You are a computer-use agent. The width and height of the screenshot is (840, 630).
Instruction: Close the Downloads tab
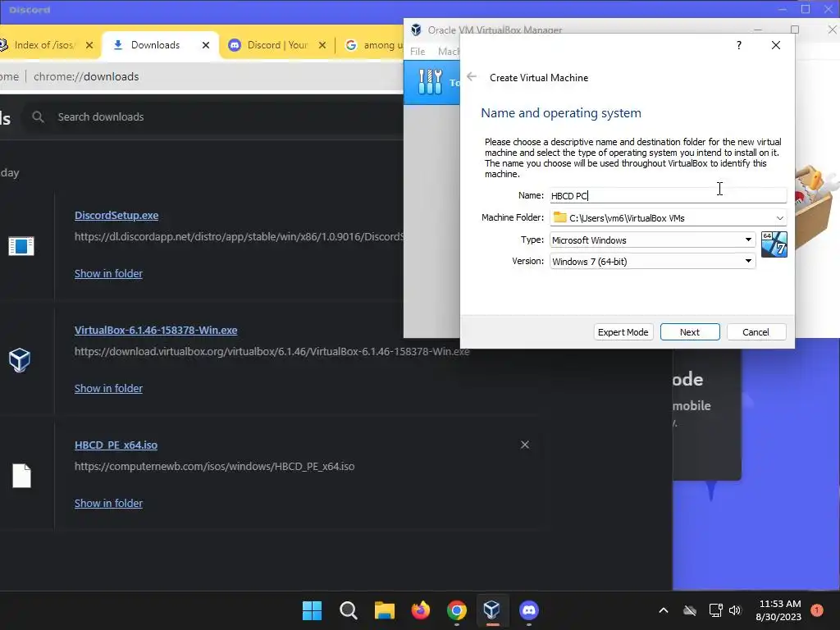click(x=206, y=45)
